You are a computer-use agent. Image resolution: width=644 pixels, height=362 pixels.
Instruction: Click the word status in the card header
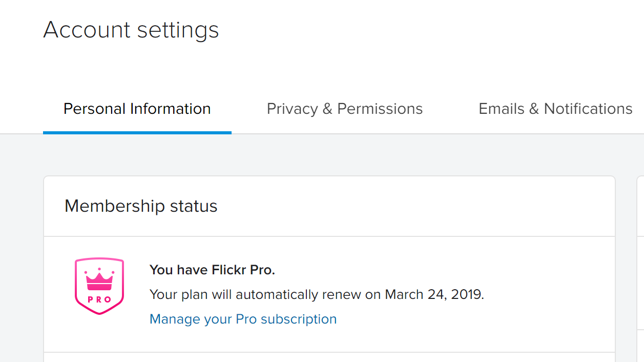[x=193, y=206]
